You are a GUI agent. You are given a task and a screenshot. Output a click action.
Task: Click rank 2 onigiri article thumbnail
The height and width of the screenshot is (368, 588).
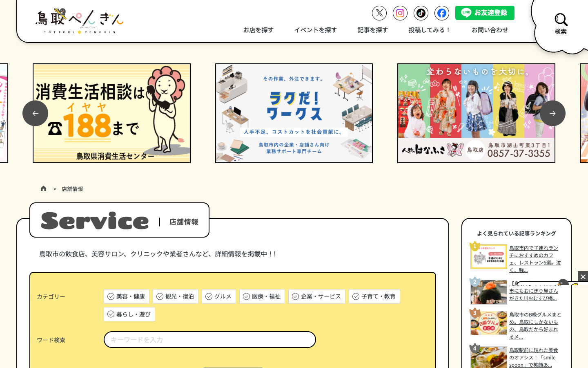[489, 292]
